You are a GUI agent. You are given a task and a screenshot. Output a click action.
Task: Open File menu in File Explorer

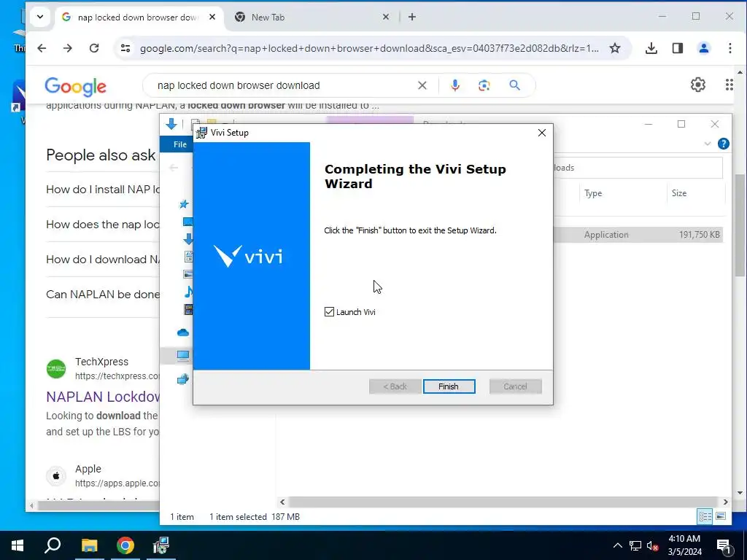tap(179, 144)
